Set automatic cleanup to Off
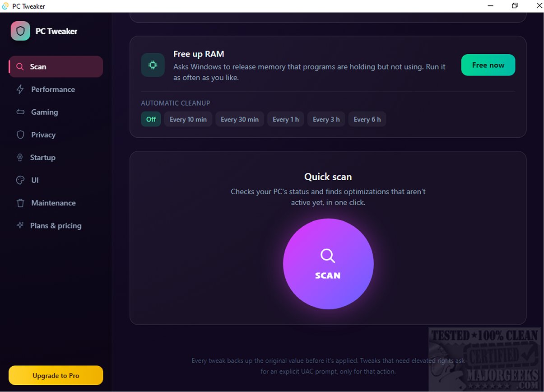Image resolution: width=544 pixels, height=392 pixels. [151, 119]
